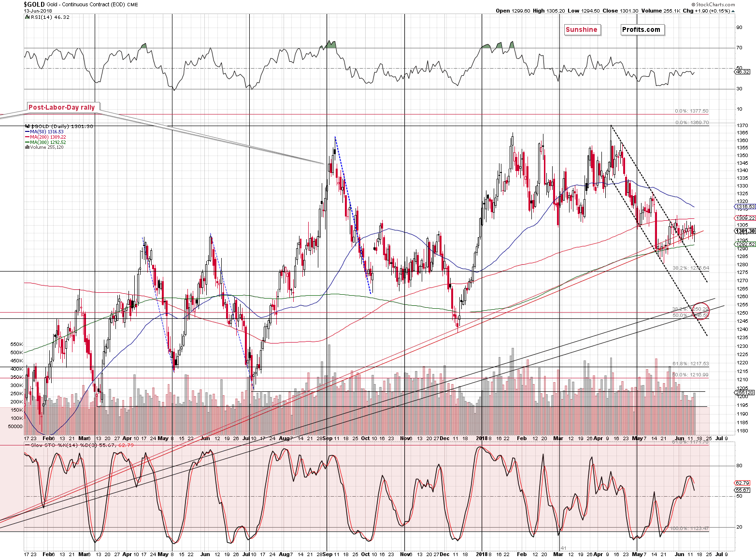
Task: Click the Volume 255,120 legend entry
Action: (x=44, y=147)
